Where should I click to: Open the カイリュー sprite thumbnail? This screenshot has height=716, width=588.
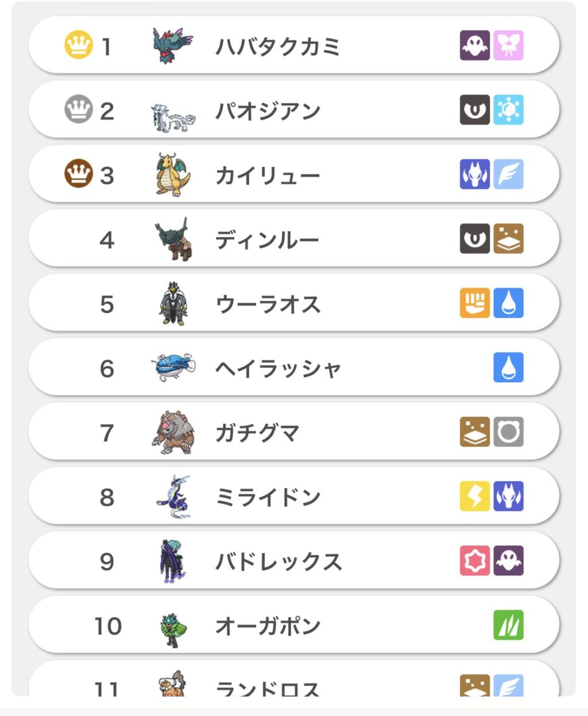(172, 175)
